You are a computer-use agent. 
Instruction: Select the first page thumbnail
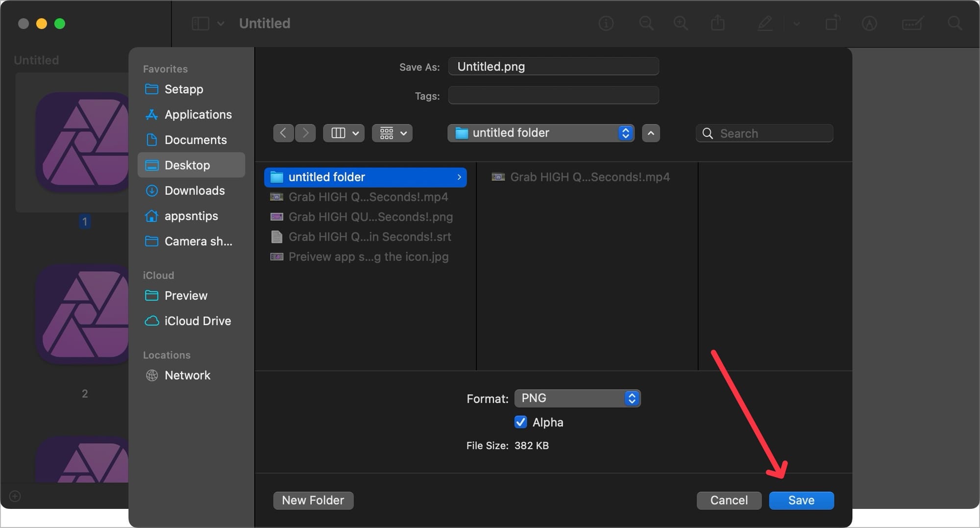pyautogui.click(x=82, y=142)
